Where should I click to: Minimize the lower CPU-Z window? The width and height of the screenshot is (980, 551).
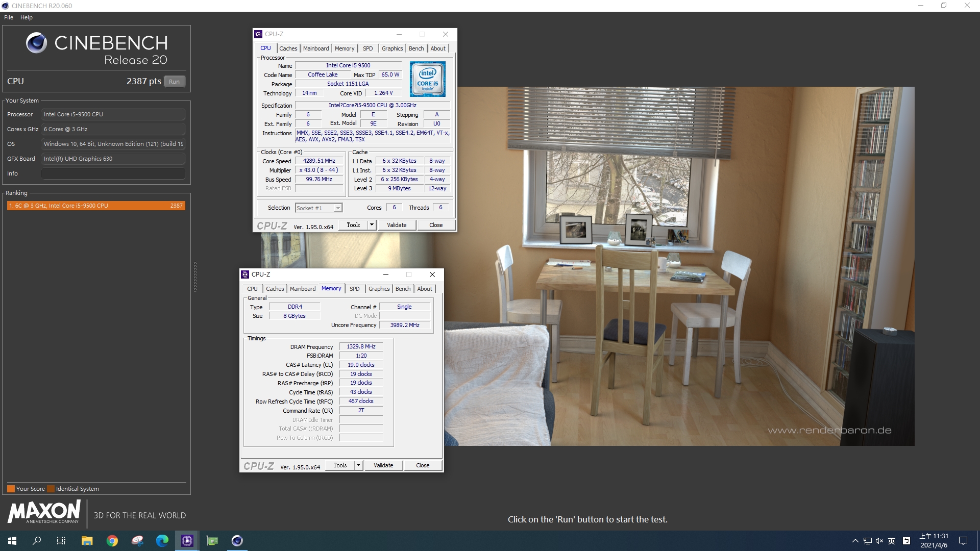pyautogui.click(x=386, y=274)
